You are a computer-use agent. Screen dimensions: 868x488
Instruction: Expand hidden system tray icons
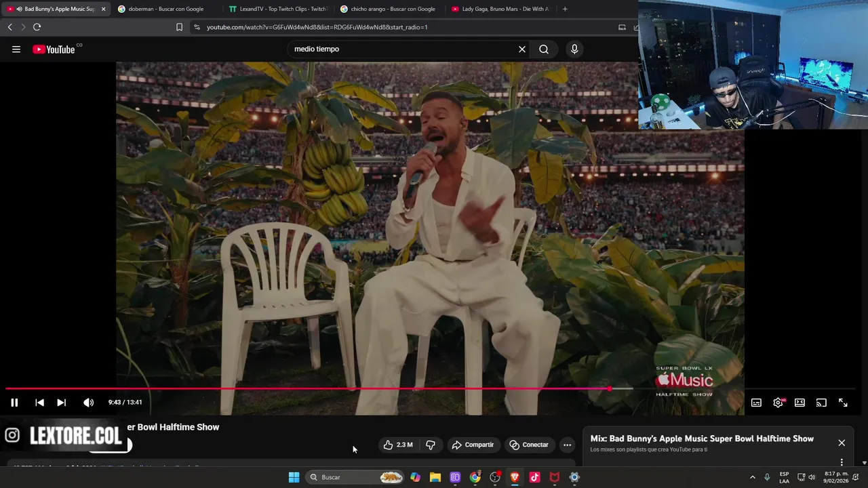click(752, 477)
